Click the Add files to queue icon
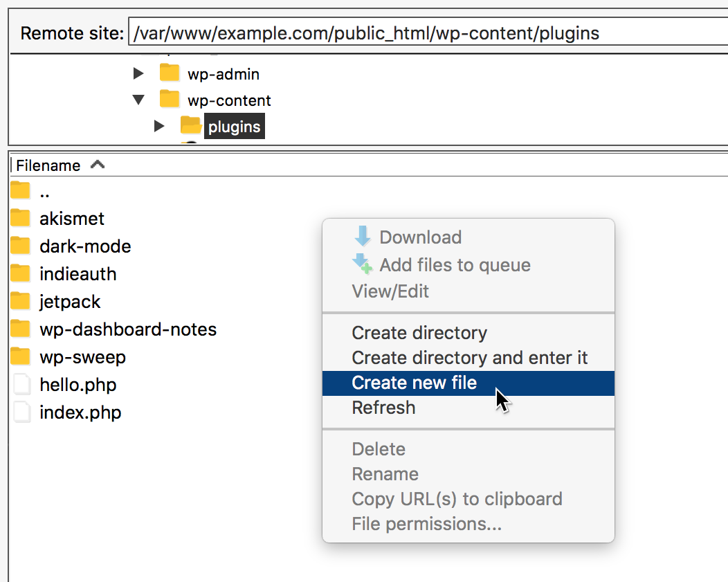Viewport: 728px width, 582px height. pos(362,263)
